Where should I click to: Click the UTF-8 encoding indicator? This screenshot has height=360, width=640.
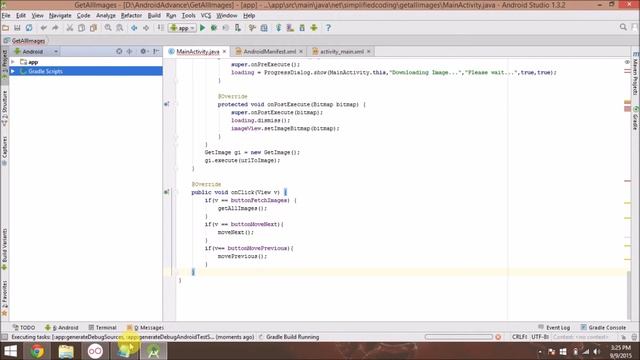(x=540, y=337)
